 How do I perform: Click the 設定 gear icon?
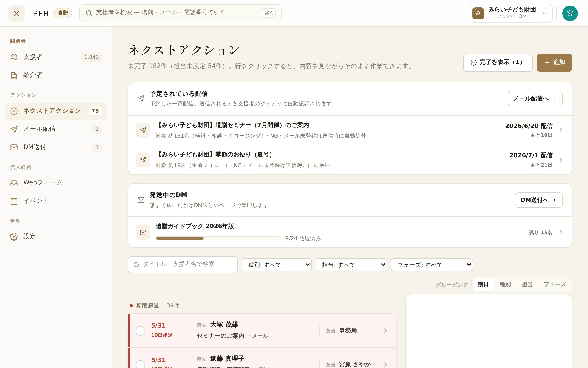14,237
